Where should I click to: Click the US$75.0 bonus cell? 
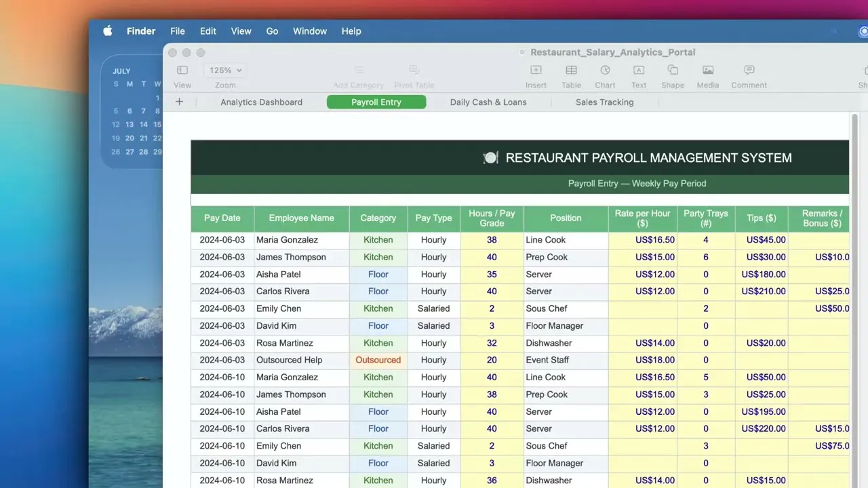coord(819,446)
